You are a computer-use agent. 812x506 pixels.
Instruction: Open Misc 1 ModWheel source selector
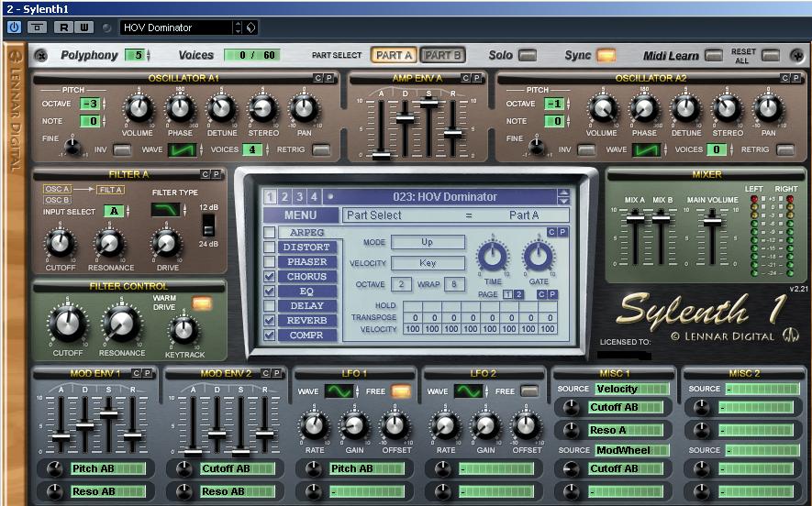tap(632, 450)
